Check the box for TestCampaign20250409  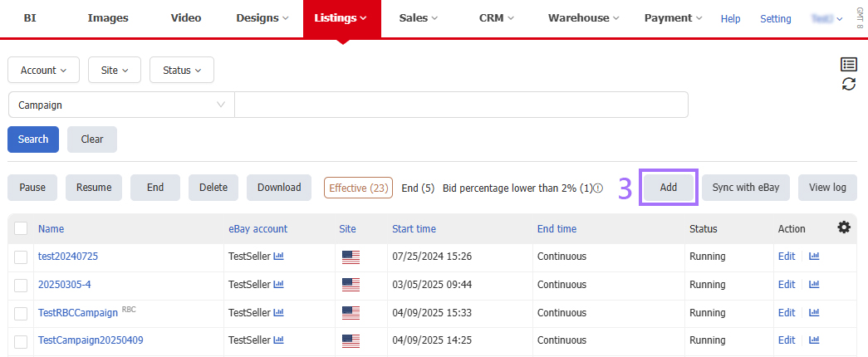(21, 341)
